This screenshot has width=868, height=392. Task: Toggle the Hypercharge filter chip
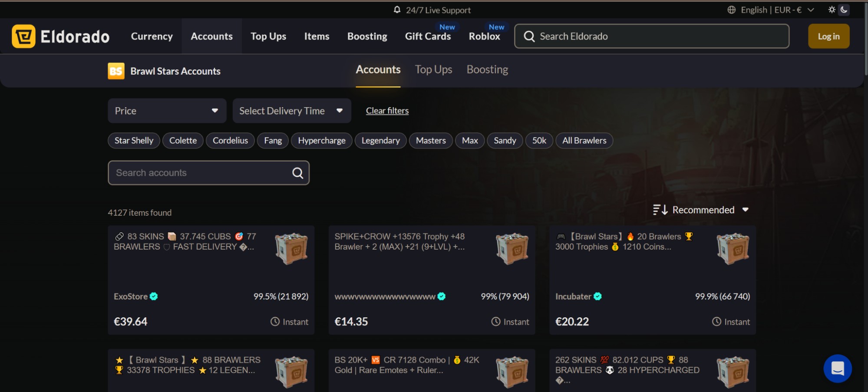click(x=321, y=141)
